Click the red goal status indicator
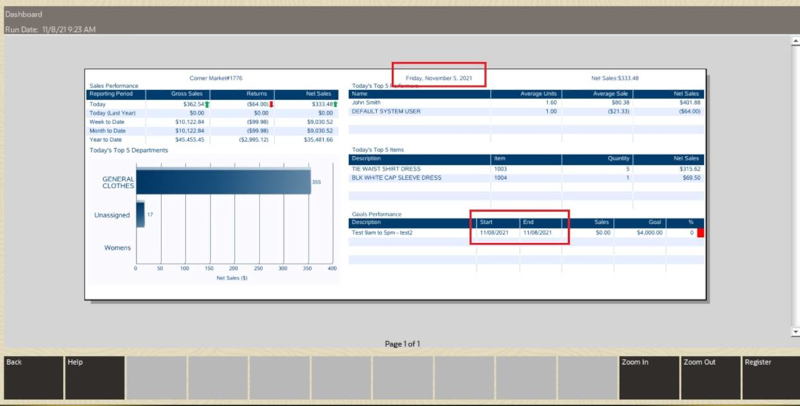 [x=701, y=233]
